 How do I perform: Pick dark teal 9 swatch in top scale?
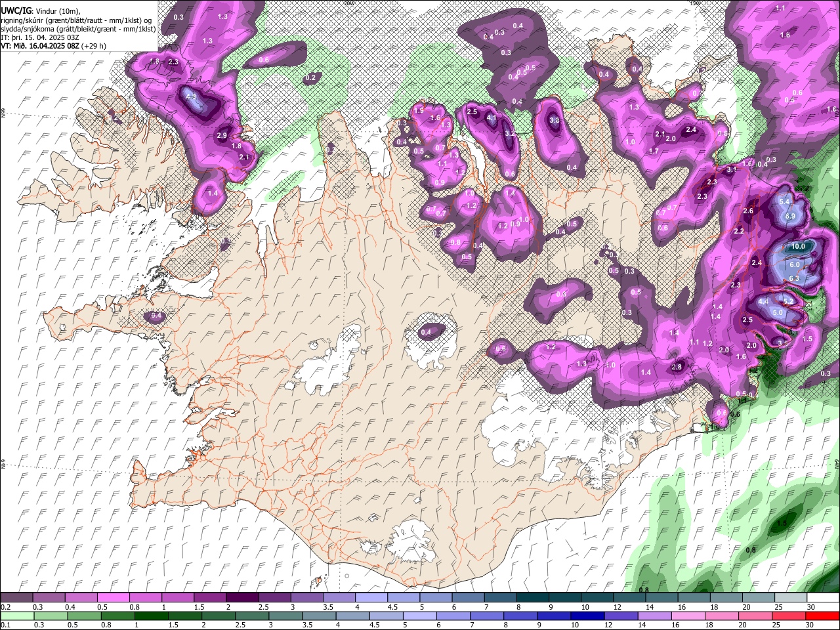click(564, 598)
